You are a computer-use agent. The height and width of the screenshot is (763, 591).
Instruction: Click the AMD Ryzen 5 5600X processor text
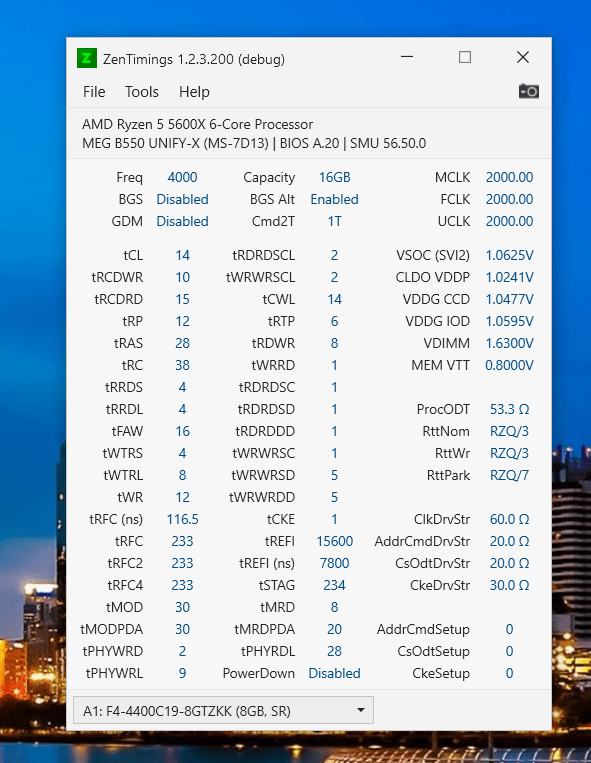point(197,124)
